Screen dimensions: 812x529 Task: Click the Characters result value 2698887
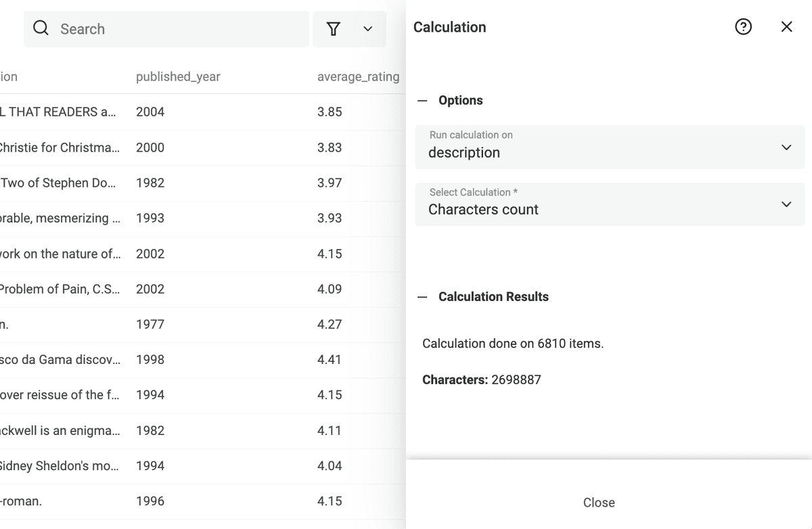coord(516,379)
